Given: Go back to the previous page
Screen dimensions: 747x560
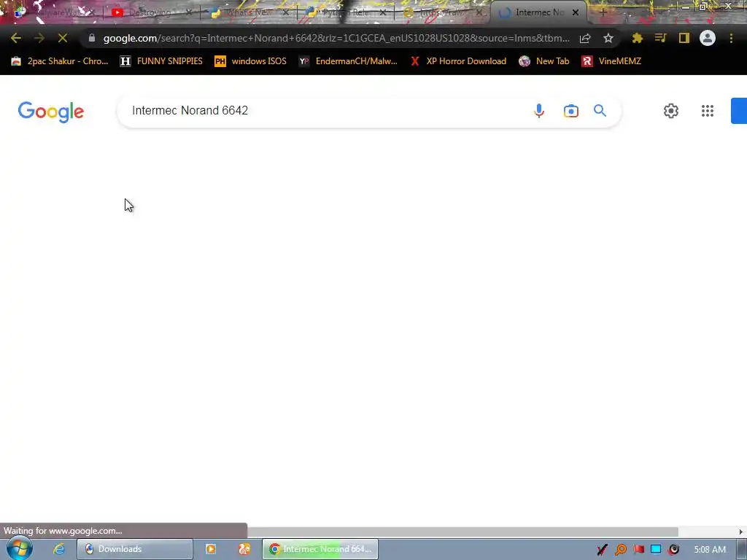Looking at the screenshot, I should tap(16, 38).
